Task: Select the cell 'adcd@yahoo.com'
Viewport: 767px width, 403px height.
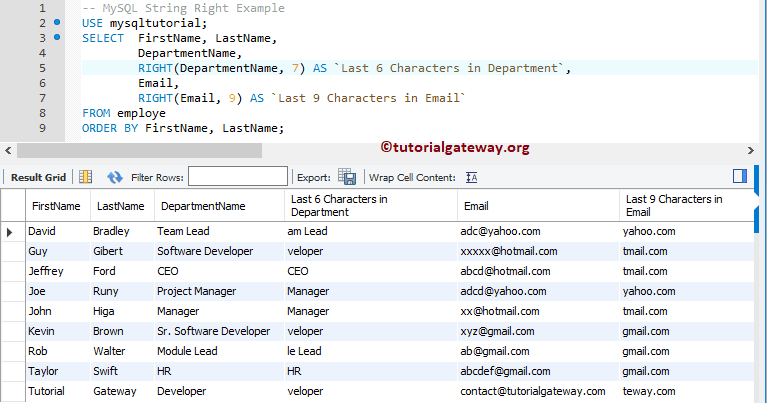Action: pyautogui.click(x=538, y=291)
